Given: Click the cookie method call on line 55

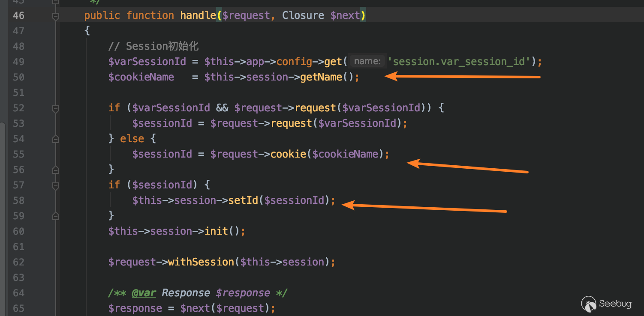Looking at the screenshot, I should pos(288,154).
